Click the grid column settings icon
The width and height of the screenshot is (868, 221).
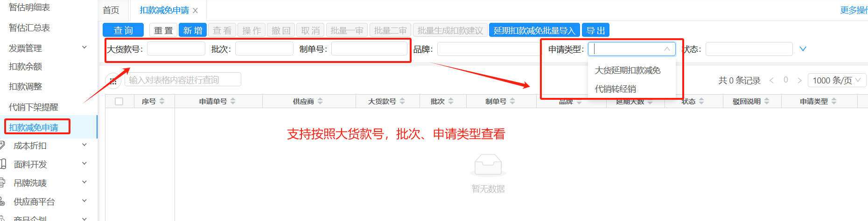click(x=113, y=81)
